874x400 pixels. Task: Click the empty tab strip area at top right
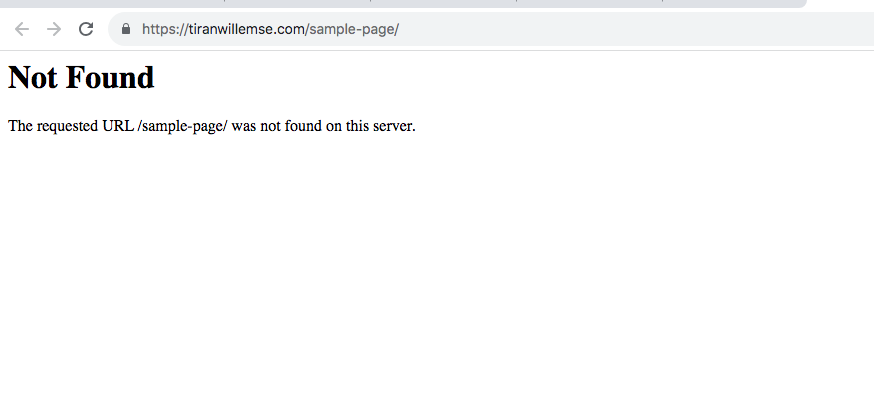840,4
